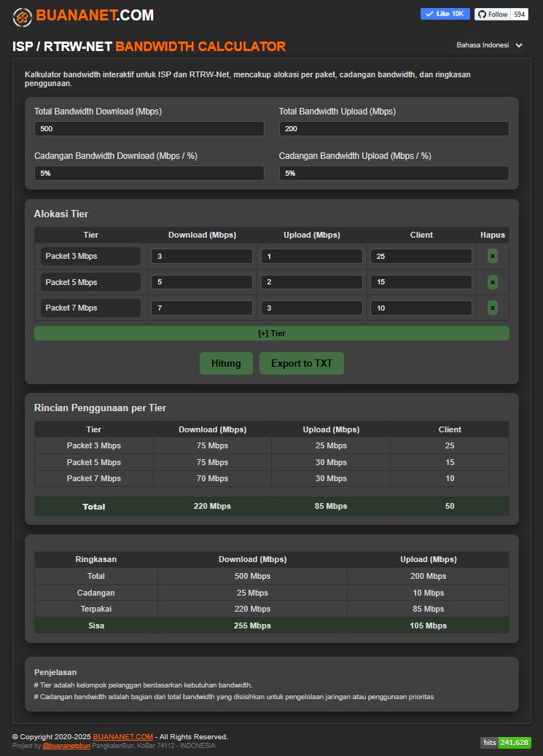The width and height of the screenshot is (543, 756).
Task: Click the Hitung calculate button
Action: pyautogui.click(x=226, y=364)
